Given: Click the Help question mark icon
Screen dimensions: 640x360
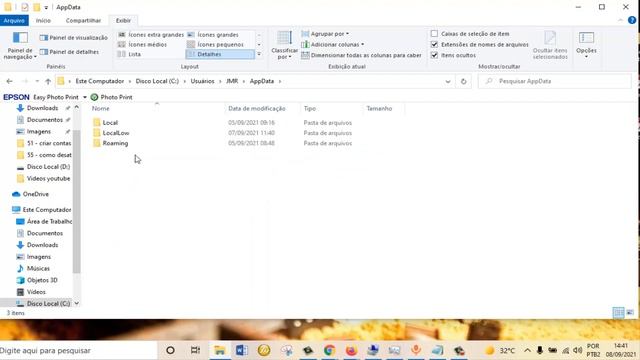Looking at the screenshot, I should pyautogui.click(x=632, y=20).
